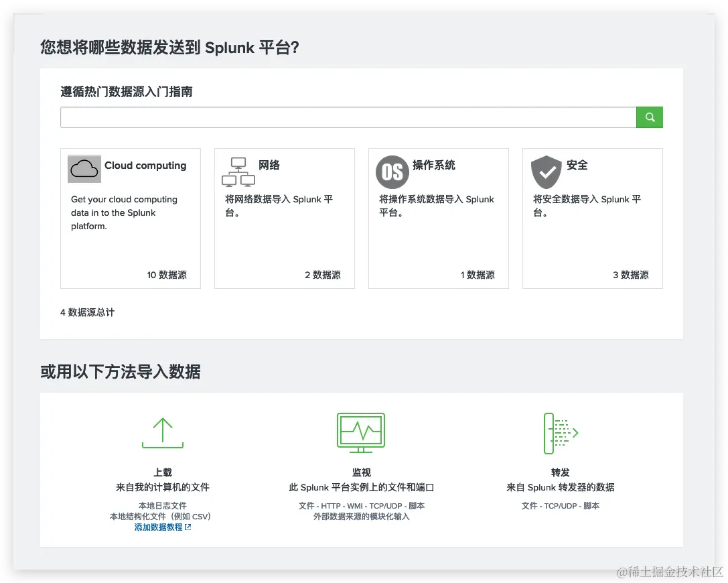The image size is (728, 583).
Task: Click '将网络数据导入 Splunk 平台' description
Action: click(x=279, y=206)
